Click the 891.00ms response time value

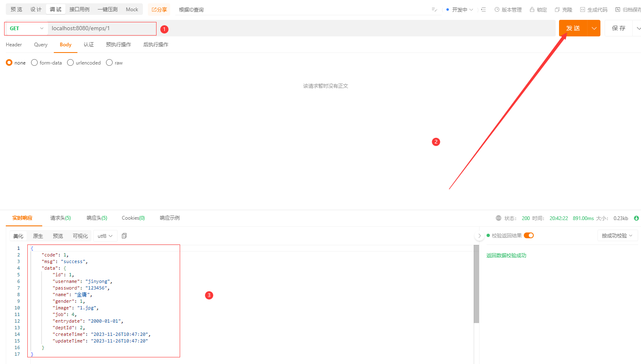(583, 218)
